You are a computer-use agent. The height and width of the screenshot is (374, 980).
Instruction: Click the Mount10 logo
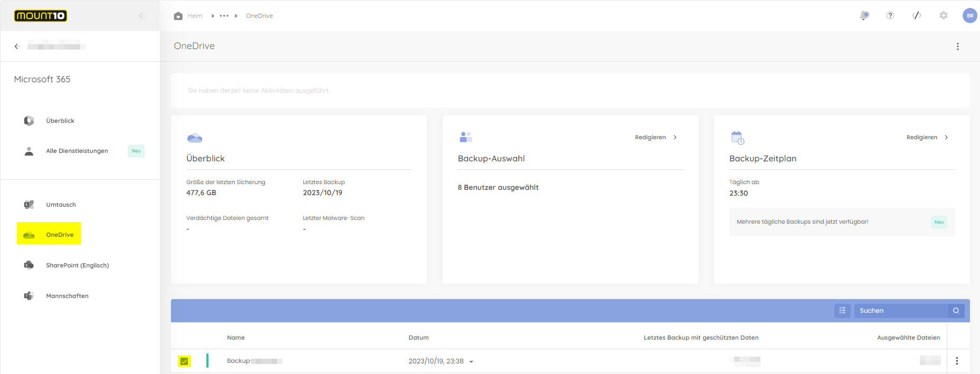(41, 16)
